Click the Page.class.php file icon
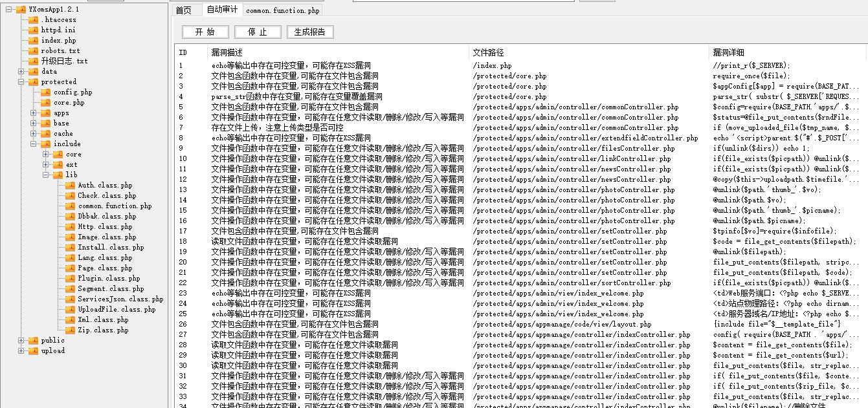868x408 pixels. pos(71,268)
